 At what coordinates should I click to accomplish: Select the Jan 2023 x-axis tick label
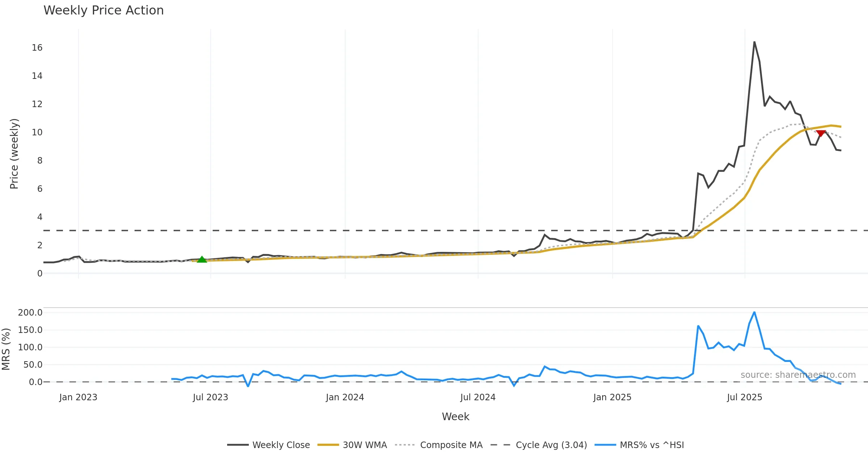[x=78, y=397]
